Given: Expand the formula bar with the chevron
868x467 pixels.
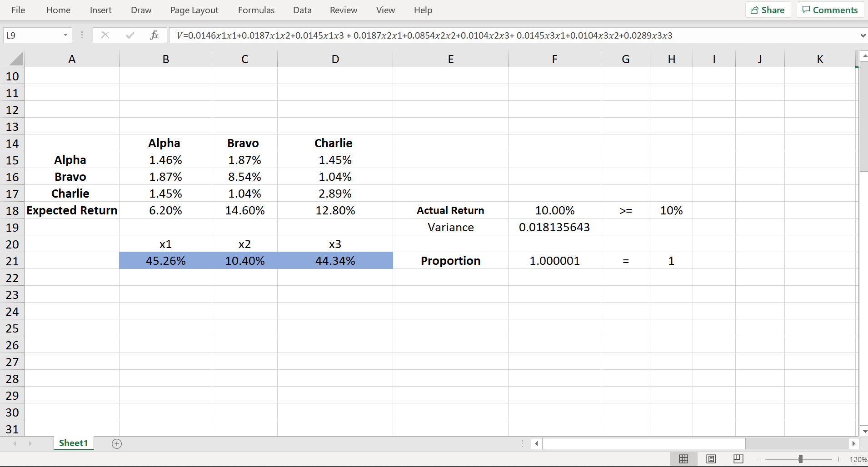Looking at the screenshot, I should point(863,35).
